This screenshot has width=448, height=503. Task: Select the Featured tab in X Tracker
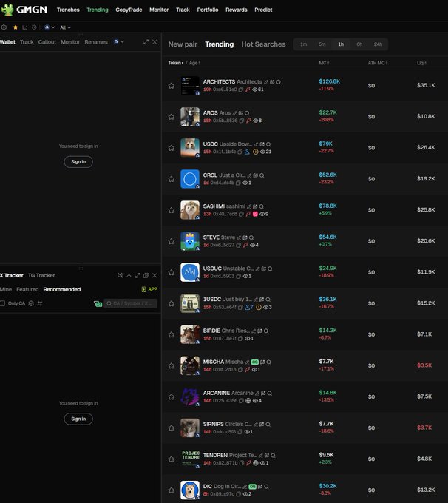pos(27,289)
